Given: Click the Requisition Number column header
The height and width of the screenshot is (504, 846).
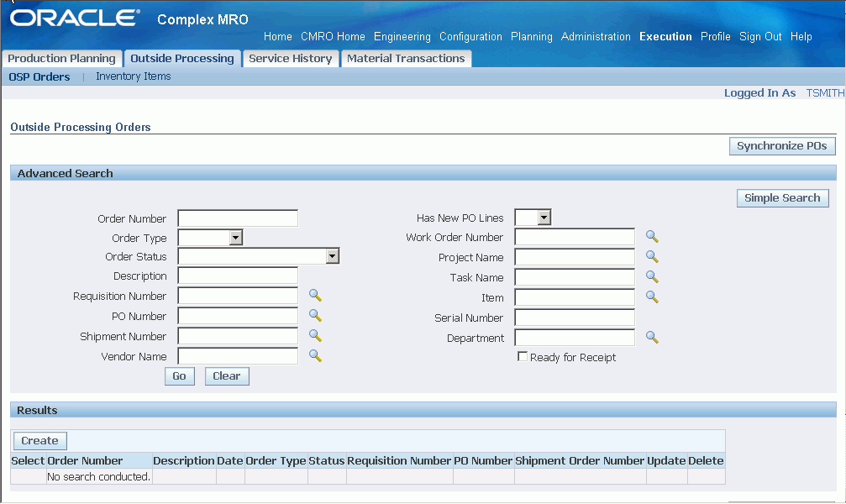Looking at the screenshot, I should tap(399, 461).
